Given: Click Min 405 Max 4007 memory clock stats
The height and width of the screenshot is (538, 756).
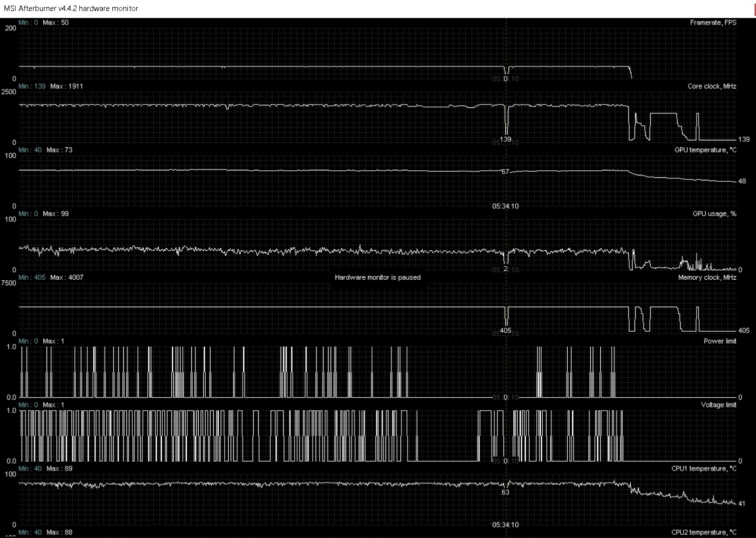Looking at the screenshot, I should pos(51,277).
